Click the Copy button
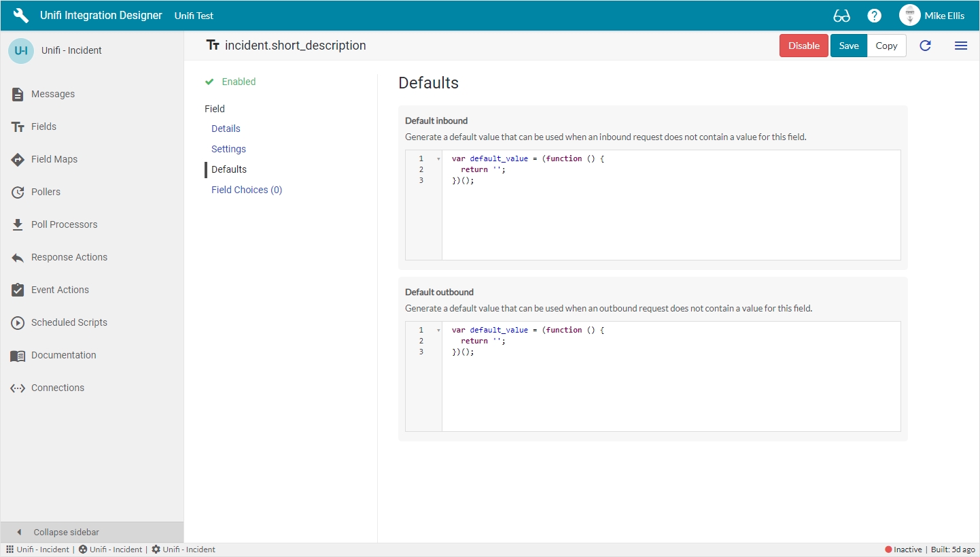The height and width of the screenshot is (557, 980). (886, 46)
